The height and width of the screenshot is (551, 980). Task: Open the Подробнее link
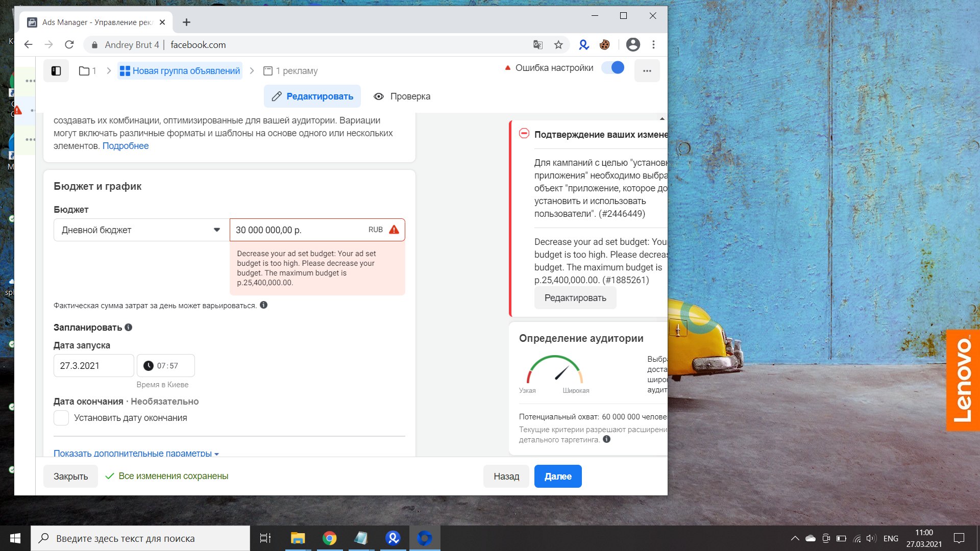point(126,146)
